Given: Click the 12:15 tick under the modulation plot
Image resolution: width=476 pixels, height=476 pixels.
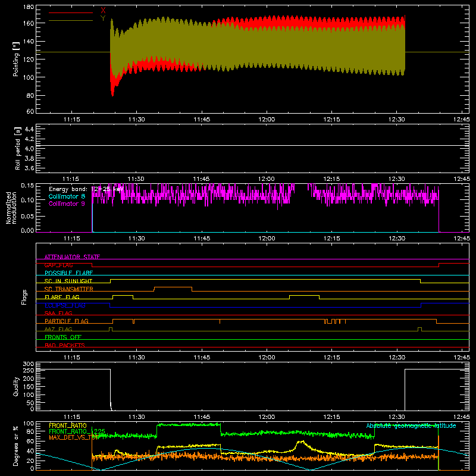Looking at the screenshot, I should coord(332,239).
